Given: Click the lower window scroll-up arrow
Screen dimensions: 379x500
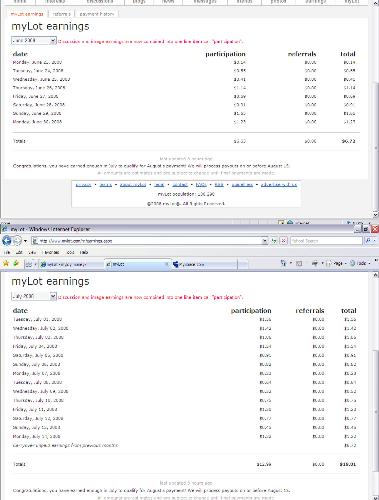Looking at the screenshot, I should [x=375, y=275].
